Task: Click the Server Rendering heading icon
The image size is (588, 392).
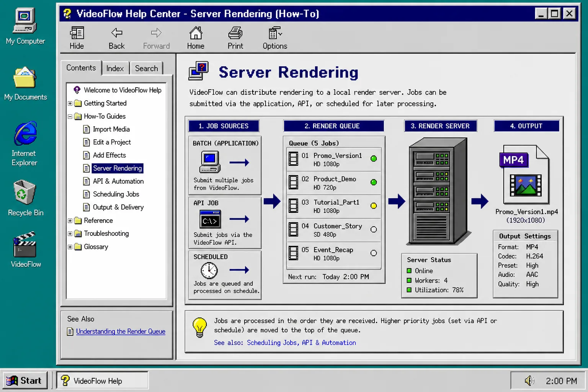Action: 198,71
